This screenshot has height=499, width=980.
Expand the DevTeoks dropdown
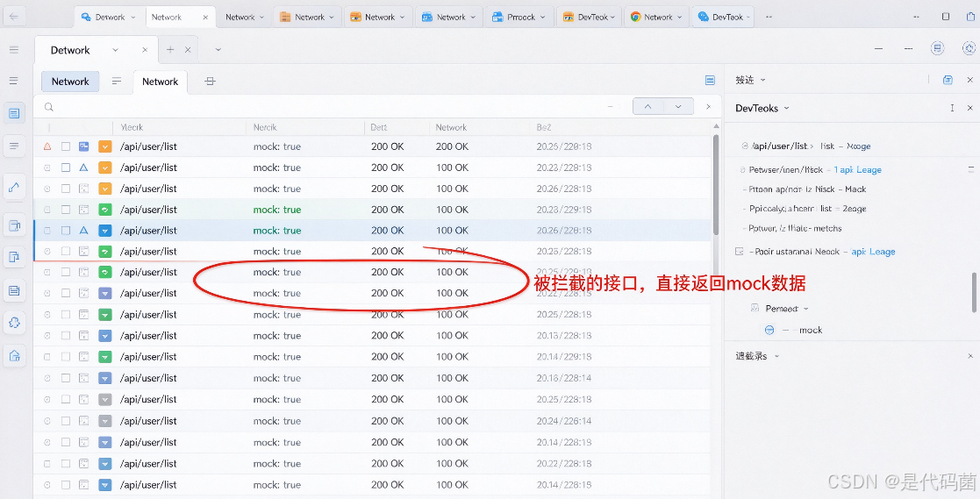pos(786,108)
